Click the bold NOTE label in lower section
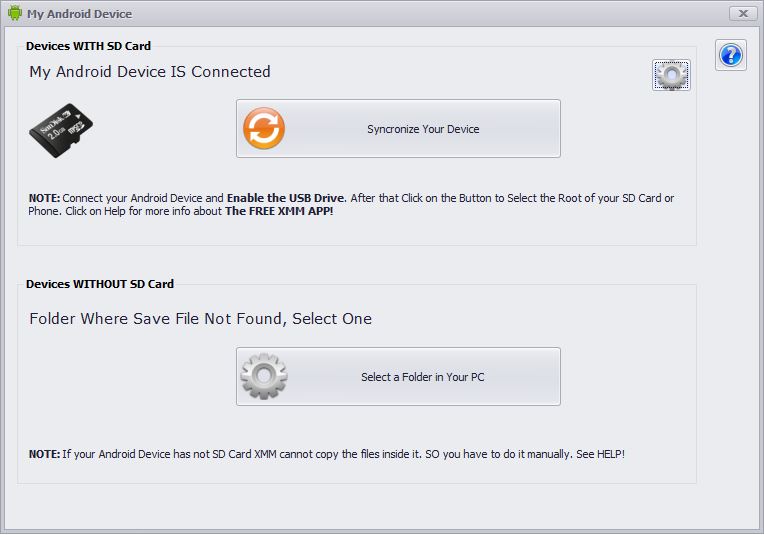This screenshot has width=764, height=535. [x=44, y=454]
